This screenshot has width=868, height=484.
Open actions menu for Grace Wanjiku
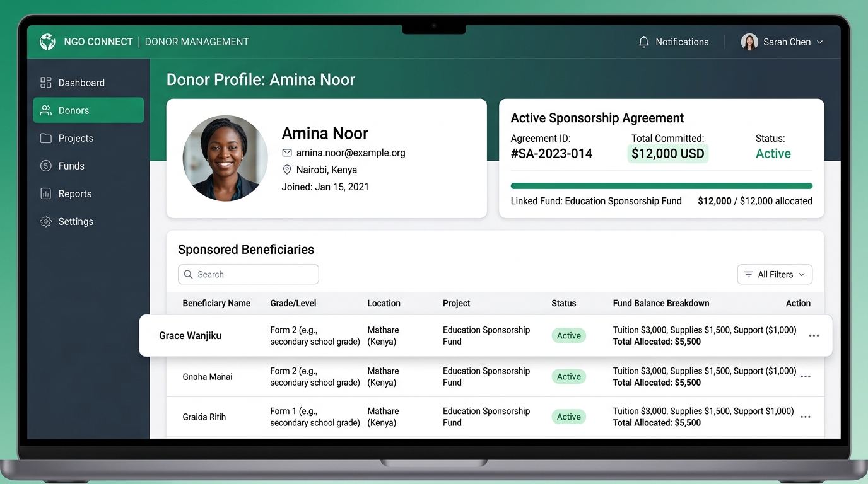(x=814, y=335)
